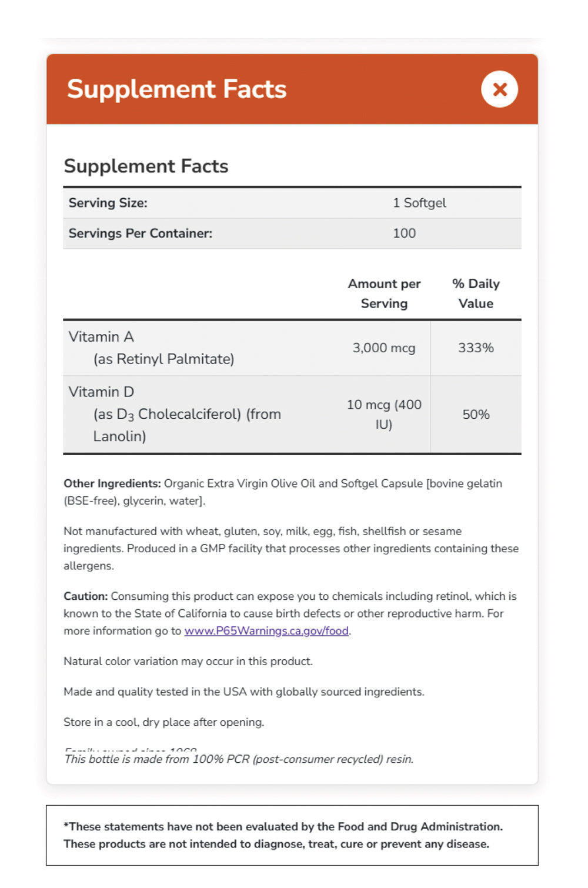Screen dimensions: 588x888
Task: Click the Other Ingredients bold label
Action: [112, 483]
